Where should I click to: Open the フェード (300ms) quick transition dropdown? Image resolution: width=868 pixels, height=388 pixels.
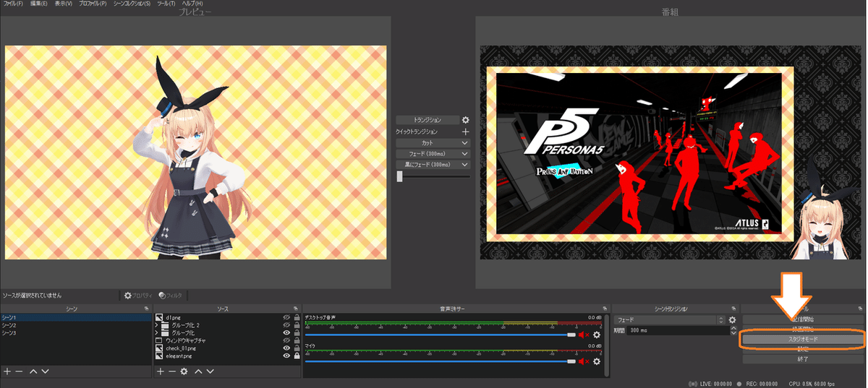click(433, 154)
